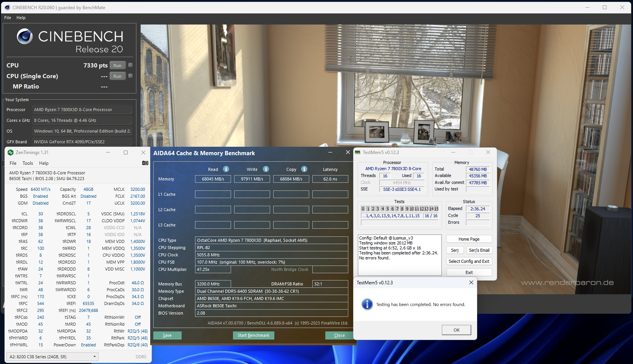Minimize the ZenTimings window
Viewport: 633px width, 364px height.
108,152
